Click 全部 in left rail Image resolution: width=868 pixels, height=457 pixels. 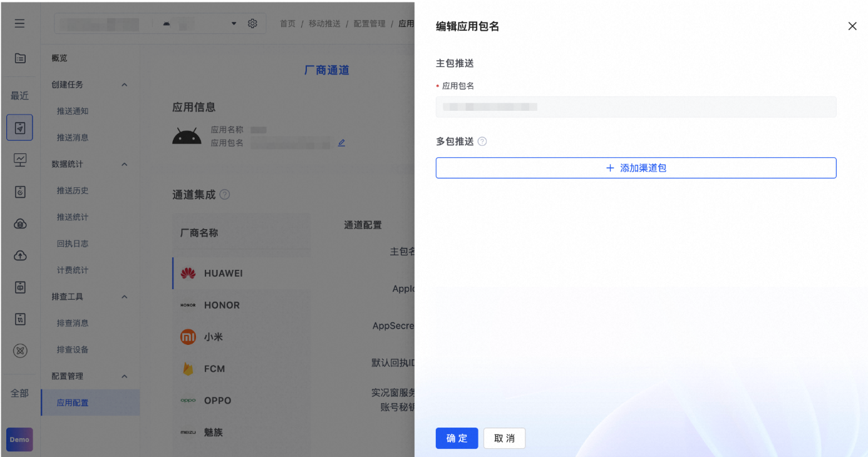tap(20, 393)
